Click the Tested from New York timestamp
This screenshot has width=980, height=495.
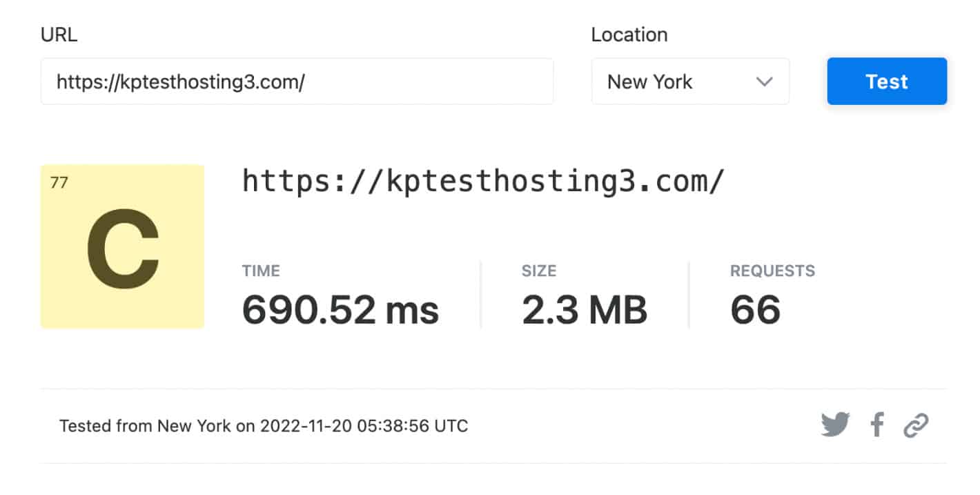[x=264, y=426]
